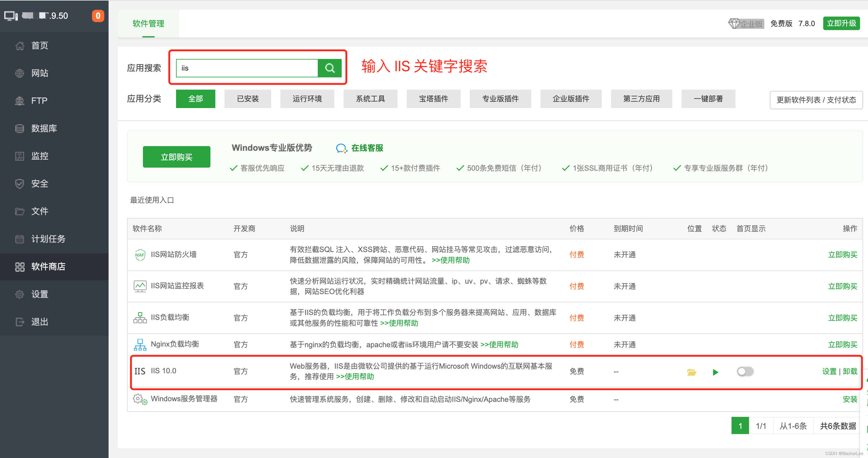Click the 共6条数据 pagination text
Screen dimensions: 868x458
[x=838, y=426]
